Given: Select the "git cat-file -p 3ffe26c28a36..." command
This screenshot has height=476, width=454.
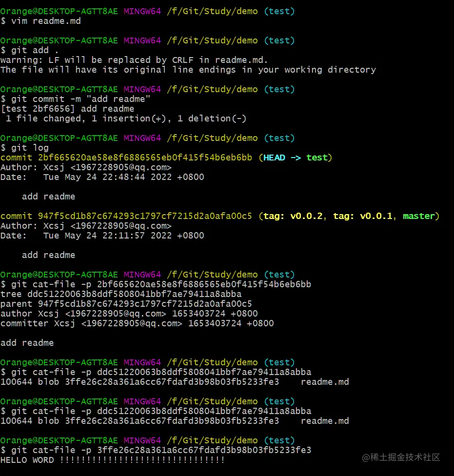Looking at the screenshot, I should [x=156, y=450].
